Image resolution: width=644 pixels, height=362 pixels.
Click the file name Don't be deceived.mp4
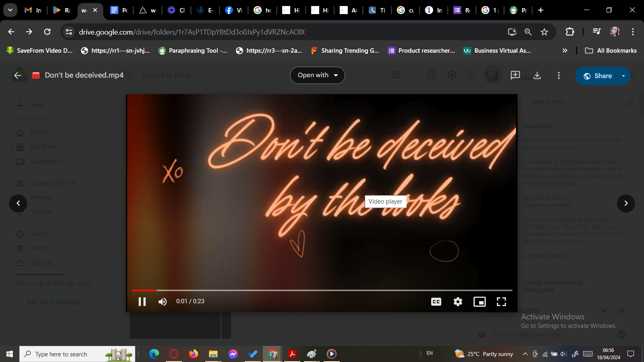(x=84, y=75)
